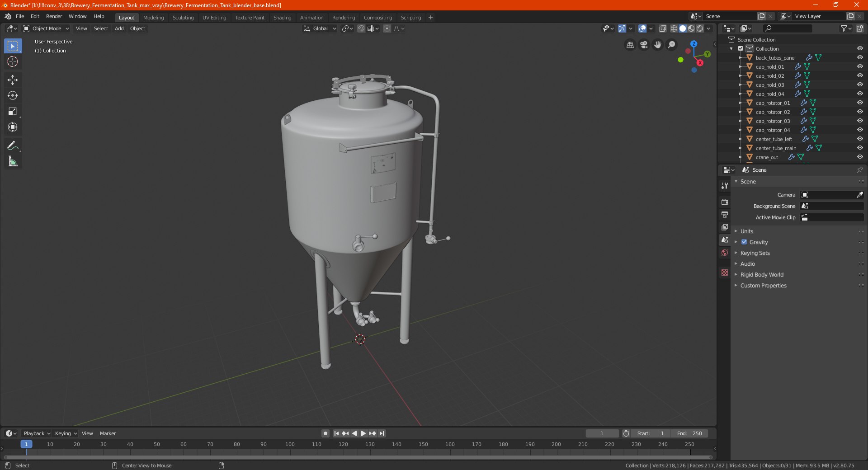
Task: Click the End frame field
Action: (689, 433)
